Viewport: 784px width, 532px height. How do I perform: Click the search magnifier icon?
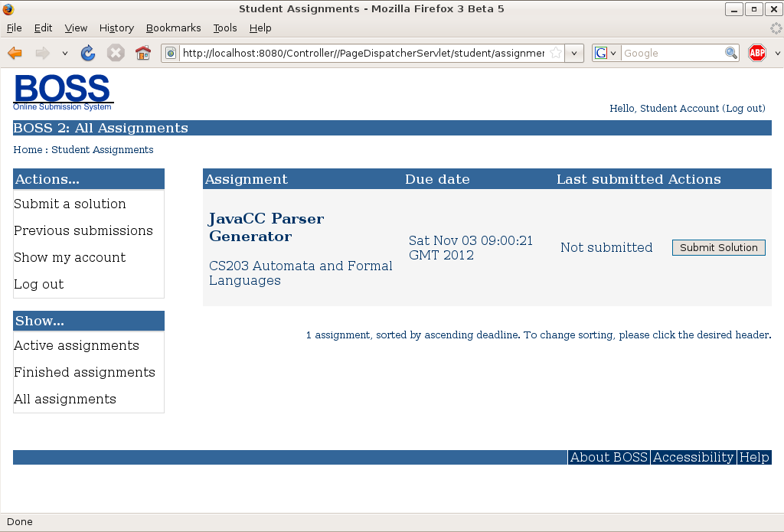pos(731,53)
